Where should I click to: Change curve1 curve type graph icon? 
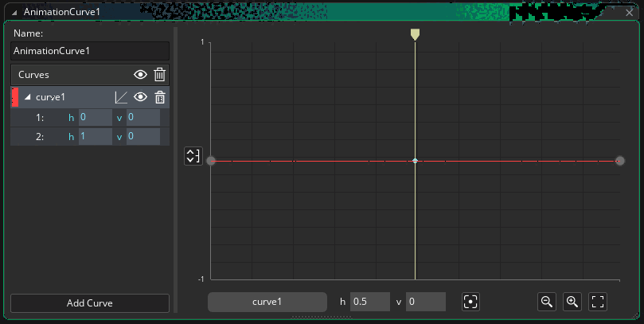pyautogui.click(x=121, y=97)
